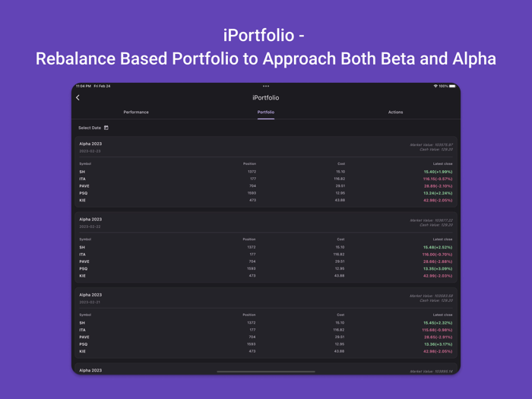The height and width of the screenshot is (399, 532).
Task: Select PSQ symbol in the 2023-02-22 card
Action: [x=83, y=269]
